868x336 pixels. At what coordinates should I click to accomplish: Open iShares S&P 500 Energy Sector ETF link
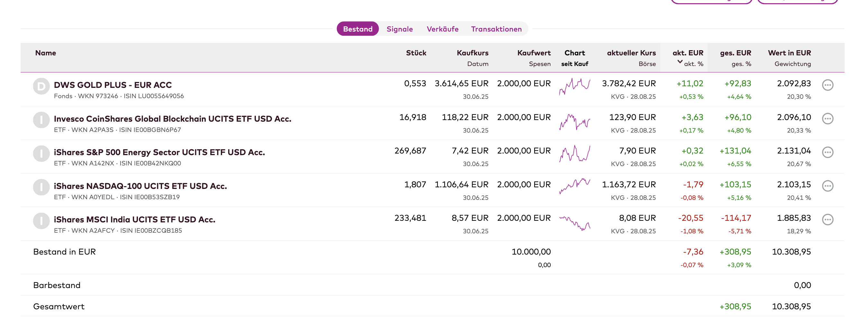pyautogui.click(x=159, y=153)
